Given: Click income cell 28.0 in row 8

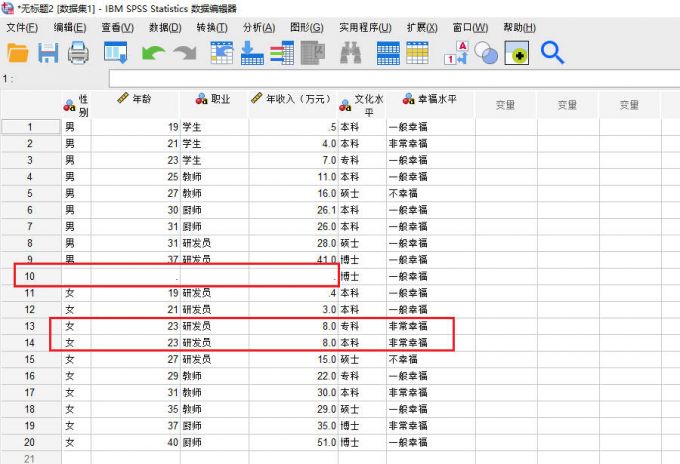Looking at the screenshot, I should coord(294,243).
